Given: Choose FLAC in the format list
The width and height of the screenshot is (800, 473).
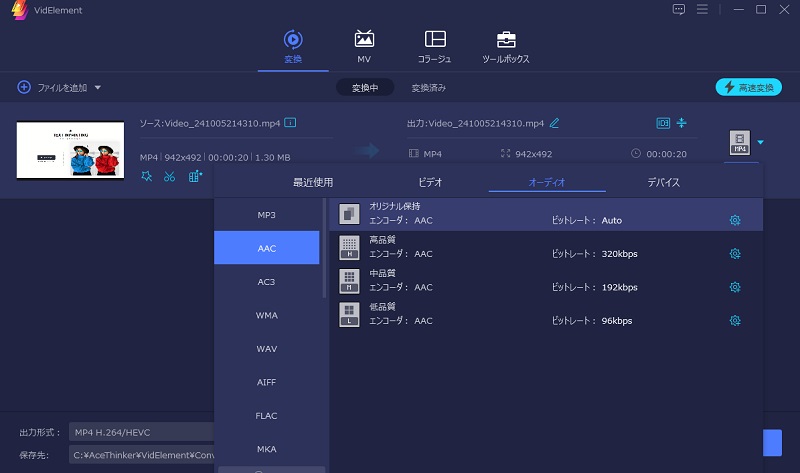Looking at the screenshot, I should coord(266,415).
